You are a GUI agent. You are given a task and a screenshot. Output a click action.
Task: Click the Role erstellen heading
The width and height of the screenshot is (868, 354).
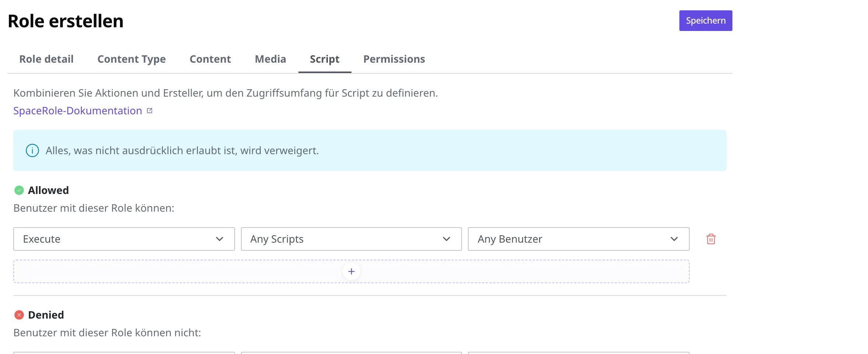(x=66, y=21)
